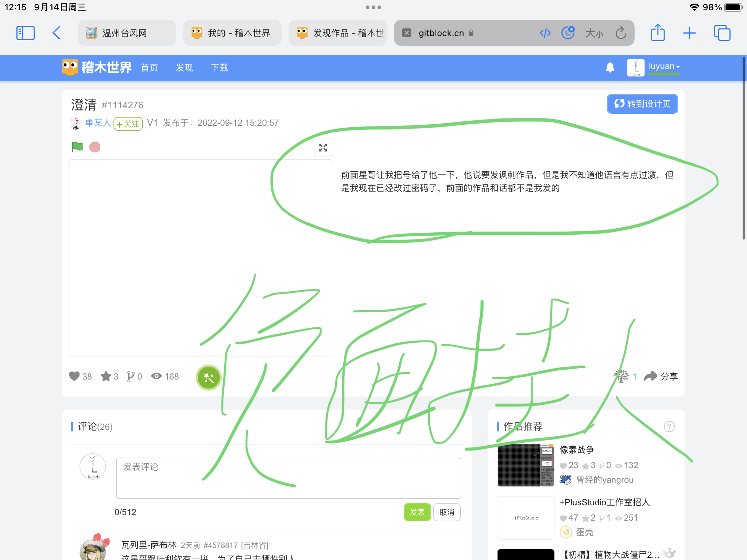Open the code extension icon in address bar

click(x=545, y=33)
